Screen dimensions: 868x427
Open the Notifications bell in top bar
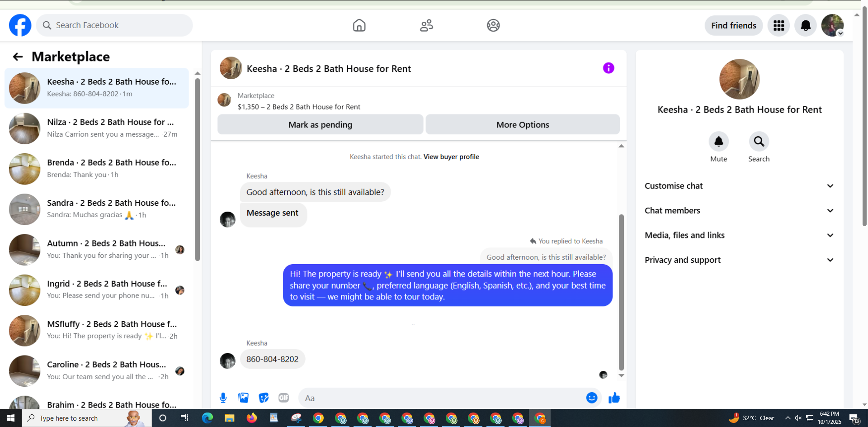806,25
